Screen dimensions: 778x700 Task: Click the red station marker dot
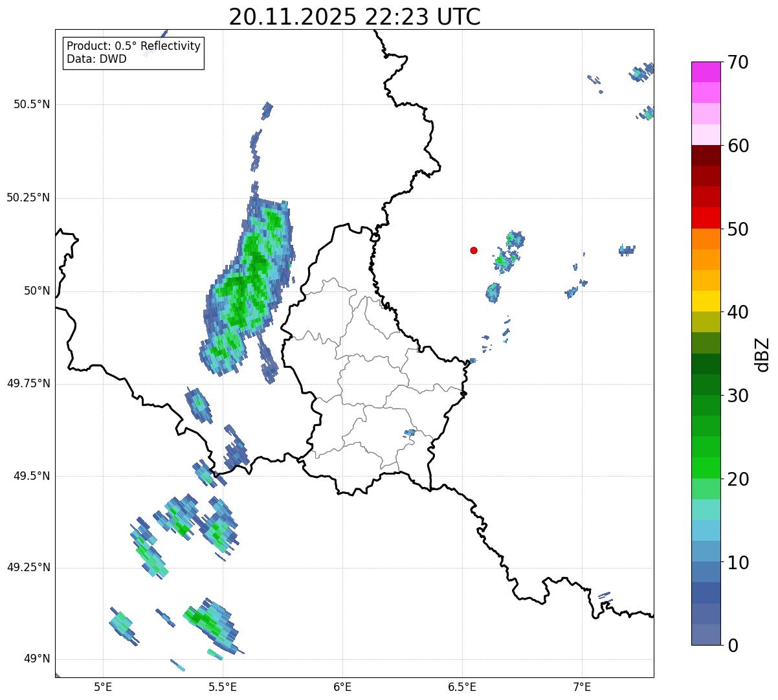(x=474, y=250)
